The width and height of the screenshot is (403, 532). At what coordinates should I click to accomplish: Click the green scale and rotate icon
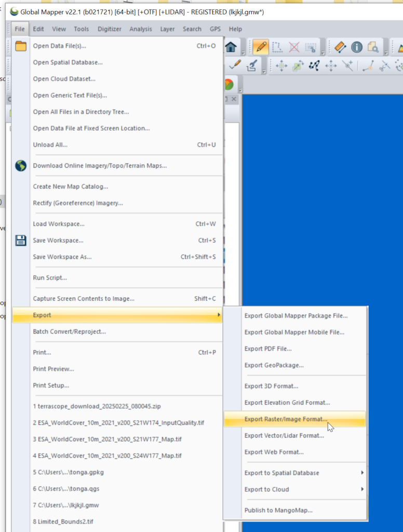coord(298,65)
